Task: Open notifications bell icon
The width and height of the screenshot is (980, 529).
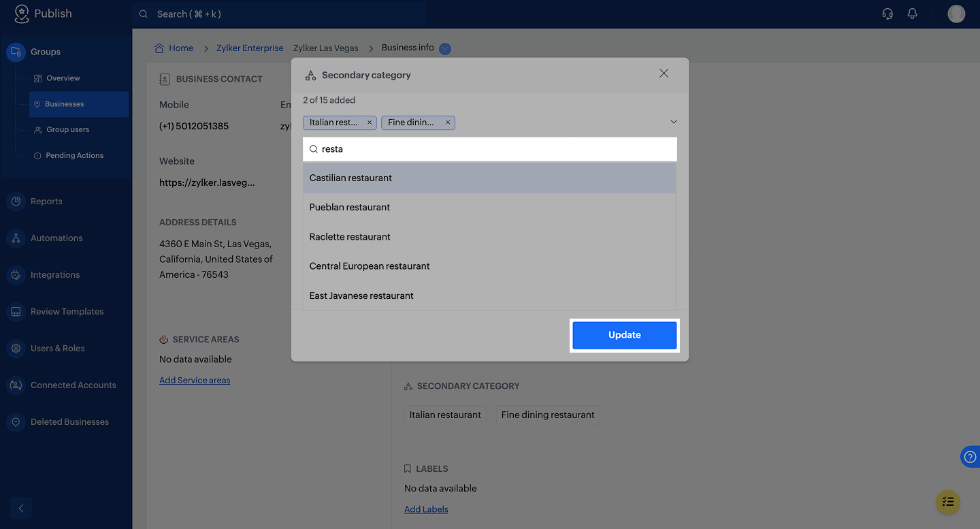Action: pyautogui.click(x=913, y=14)
